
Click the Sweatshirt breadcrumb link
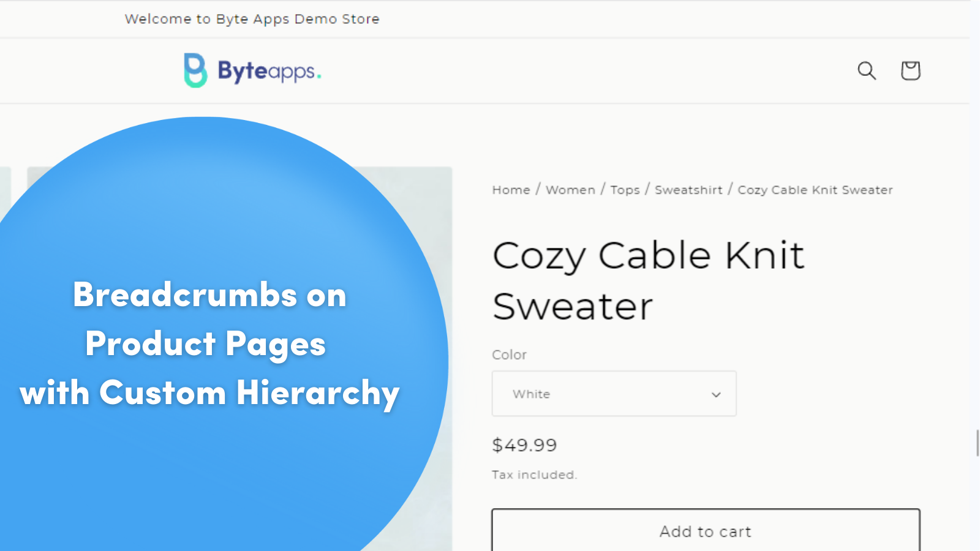pos(688,190)
